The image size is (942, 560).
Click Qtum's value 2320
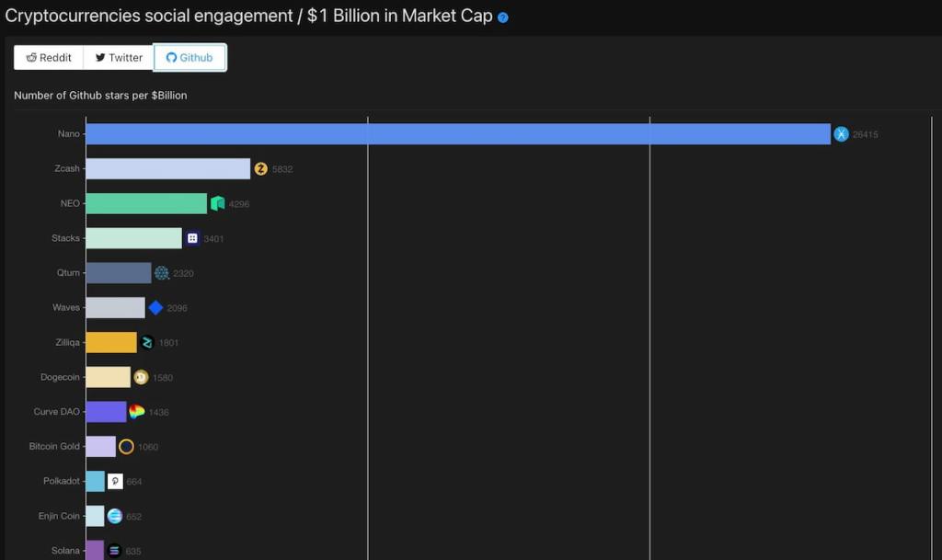click(183, 274)
